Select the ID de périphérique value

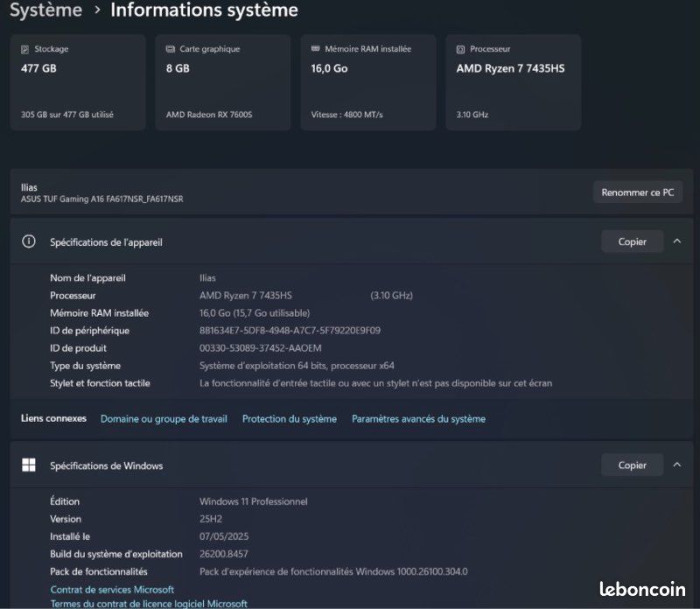[x=290, y=331]
